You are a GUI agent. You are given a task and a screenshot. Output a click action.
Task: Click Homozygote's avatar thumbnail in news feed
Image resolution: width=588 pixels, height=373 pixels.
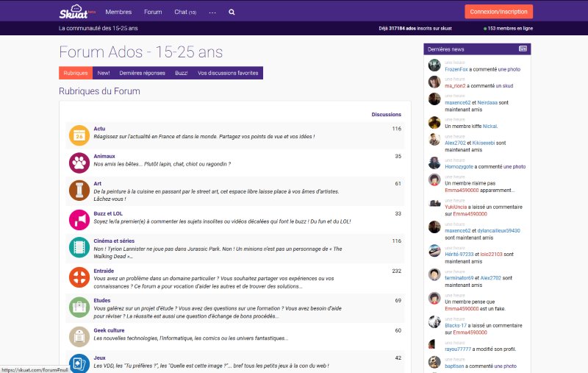[x=434, y=162]
